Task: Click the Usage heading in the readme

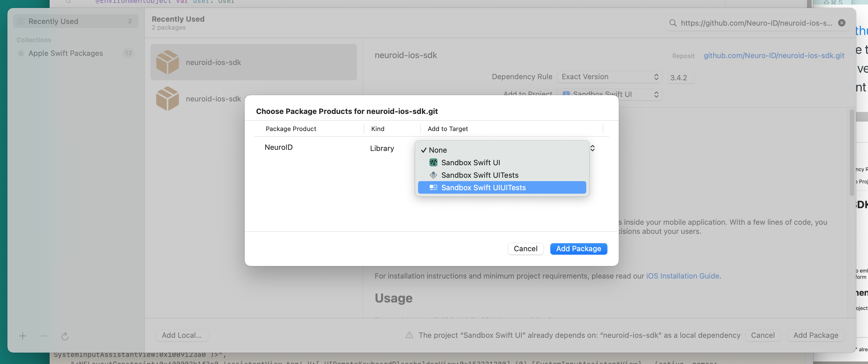Action: 393,298
